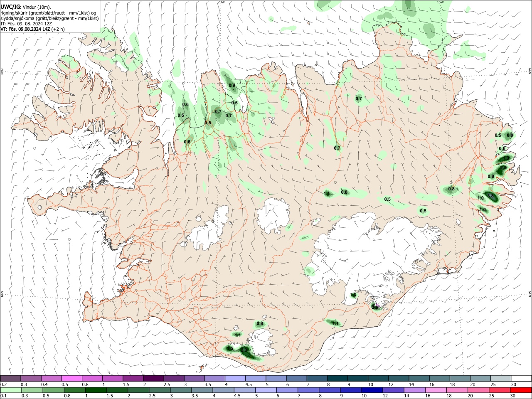
Task: Click the 2.3 precipitation value on the map
Action: coord(244,350)
